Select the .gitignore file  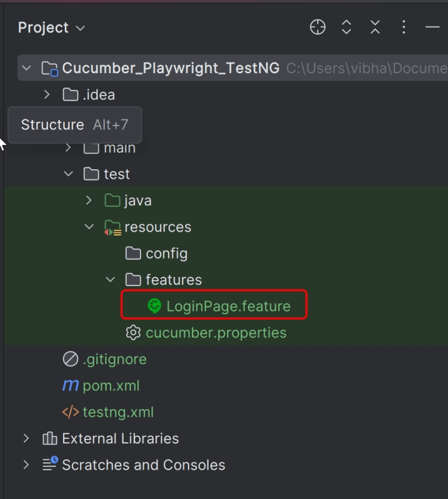point(114,359)
